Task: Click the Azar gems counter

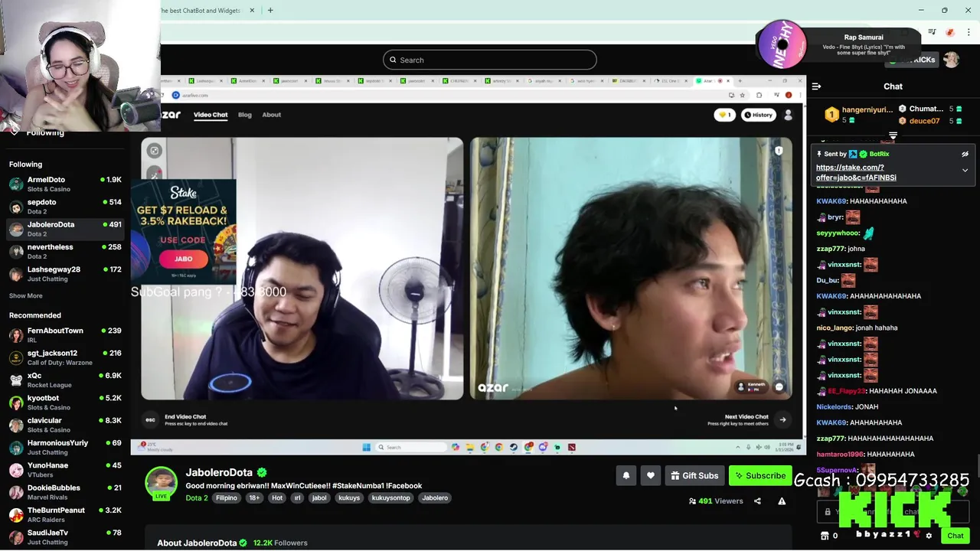Action: [x=724, y=115]
